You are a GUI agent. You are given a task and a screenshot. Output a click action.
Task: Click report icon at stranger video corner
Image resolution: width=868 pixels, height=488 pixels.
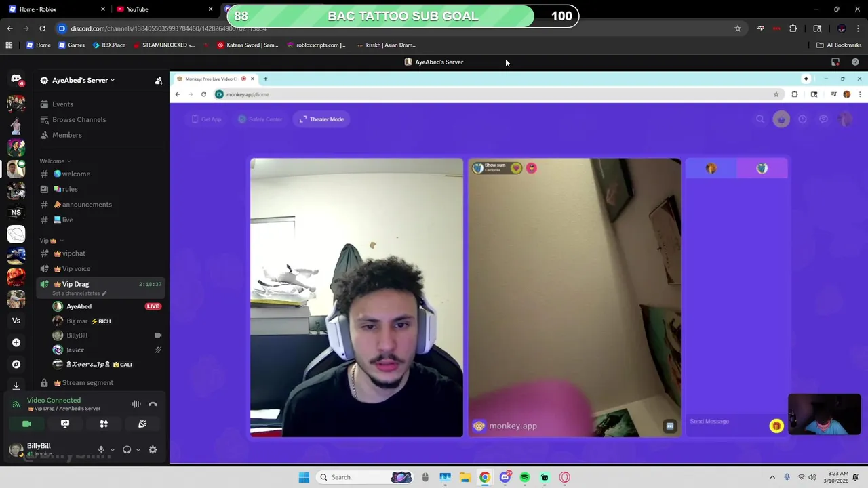click(670, 426)
